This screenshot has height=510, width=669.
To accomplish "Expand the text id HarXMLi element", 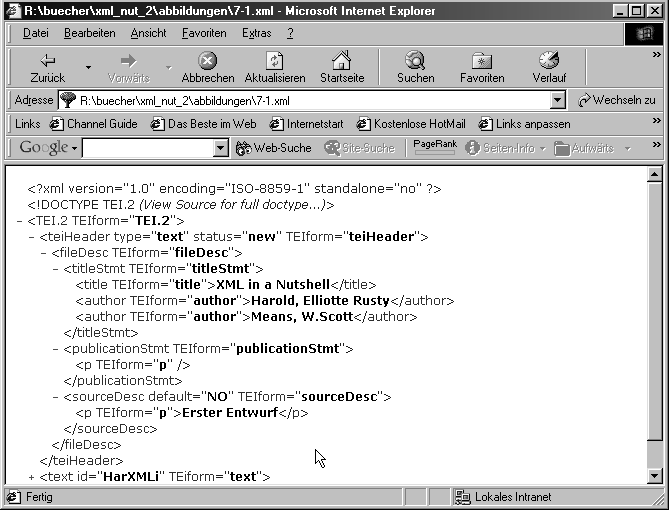I will pyautogui.click(x=31, y=477).
